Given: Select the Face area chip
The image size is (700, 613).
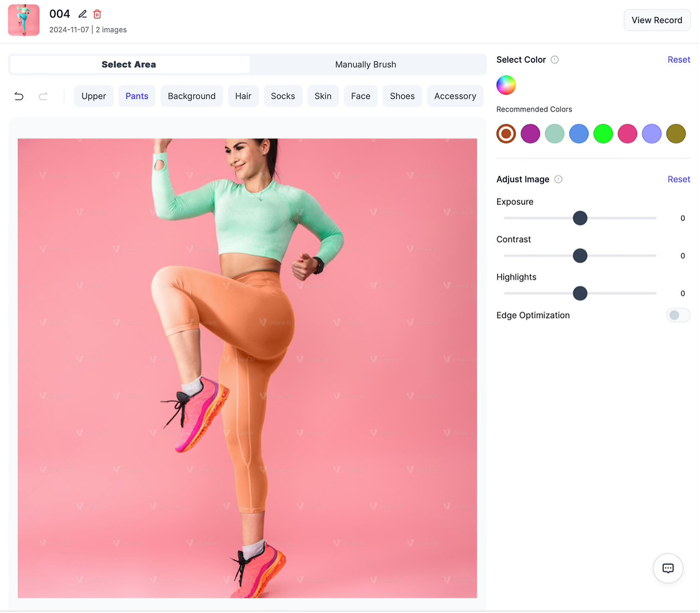Looking at the screenshot, I should [x=360, y=96].
